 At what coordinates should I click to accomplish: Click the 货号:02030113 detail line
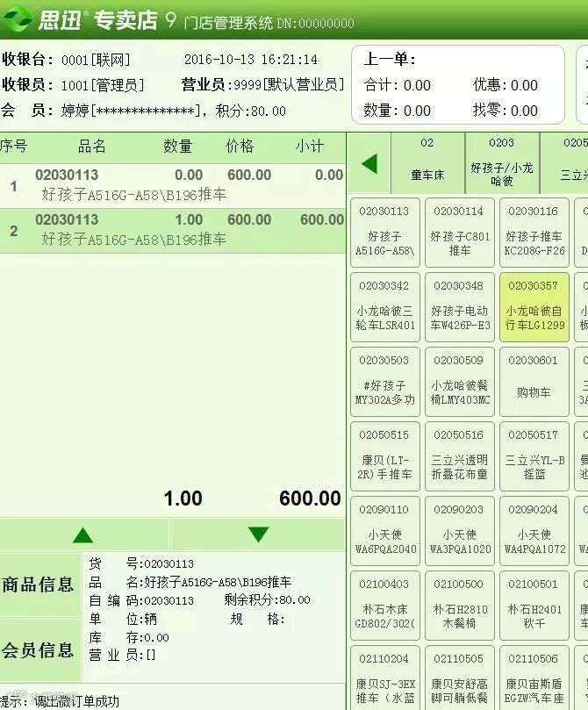tap(141, 563)
